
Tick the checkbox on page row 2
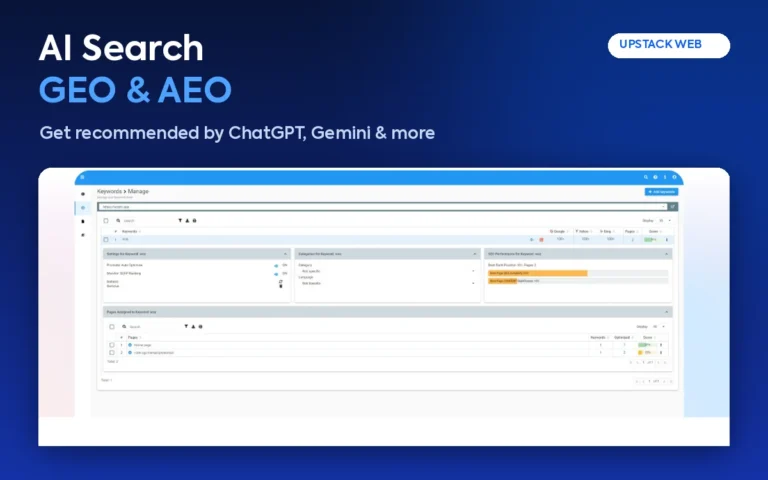[x=112, y=352]
